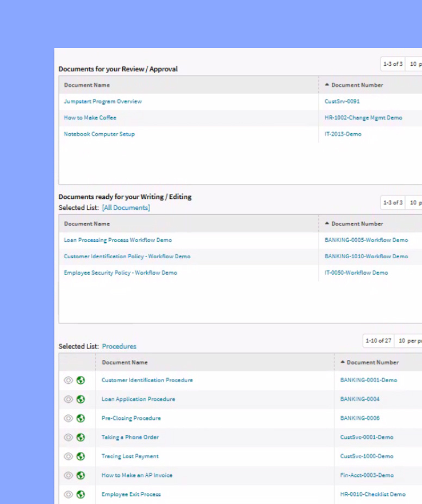Viewport: 422px width, 504px height.
Task: Click globe icon beside Taking a Phone Order
Action: 80,437
